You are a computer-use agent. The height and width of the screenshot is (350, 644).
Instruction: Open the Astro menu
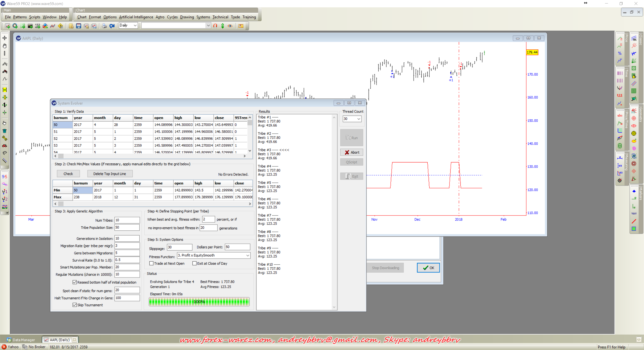click(x=160, y=17)
